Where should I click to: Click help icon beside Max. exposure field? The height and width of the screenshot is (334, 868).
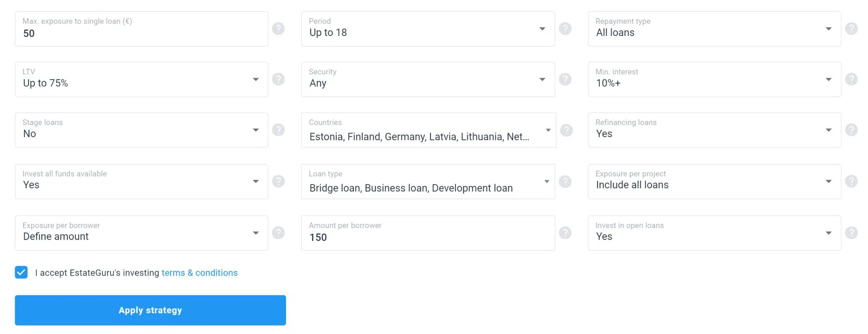pyautogui.click(x=278, y=28)
